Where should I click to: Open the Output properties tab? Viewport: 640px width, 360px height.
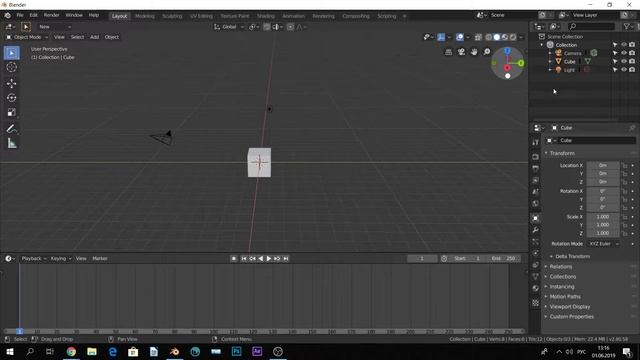tap(536, 169)
